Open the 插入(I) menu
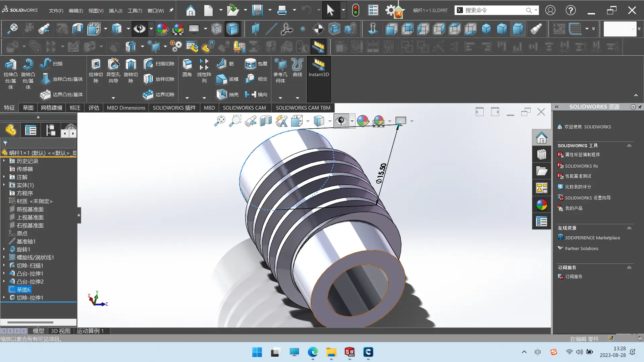644x362 pixels. tap(116, 11)
